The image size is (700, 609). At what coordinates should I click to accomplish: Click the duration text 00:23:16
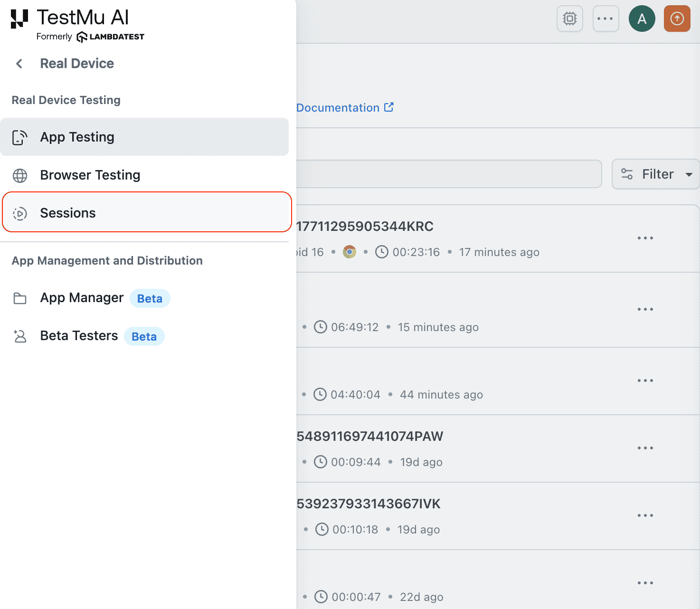click(x=416, y=252)
